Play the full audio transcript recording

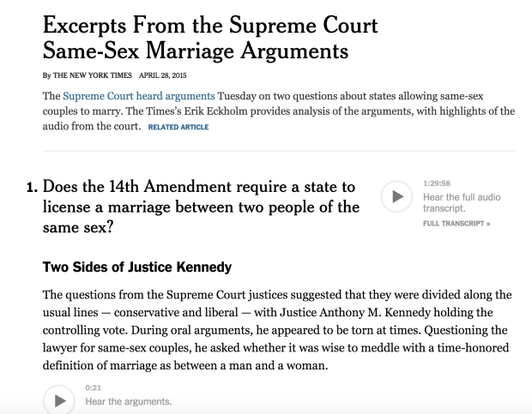click(396, 196)
